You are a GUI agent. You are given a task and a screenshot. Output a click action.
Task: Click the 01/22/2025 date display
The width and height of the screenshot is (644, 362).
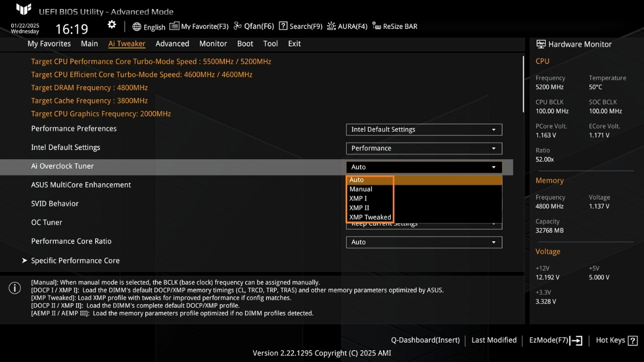click(25, 25)
